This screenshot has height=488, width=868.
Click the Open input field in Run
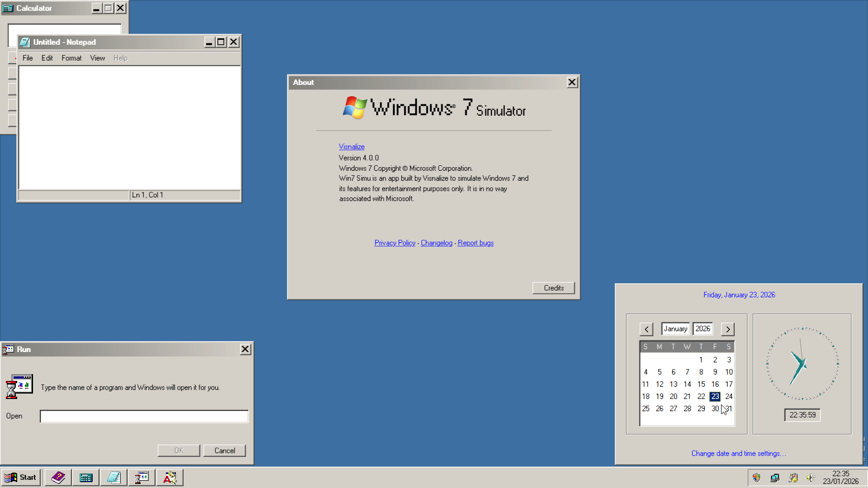click(144, 416)
